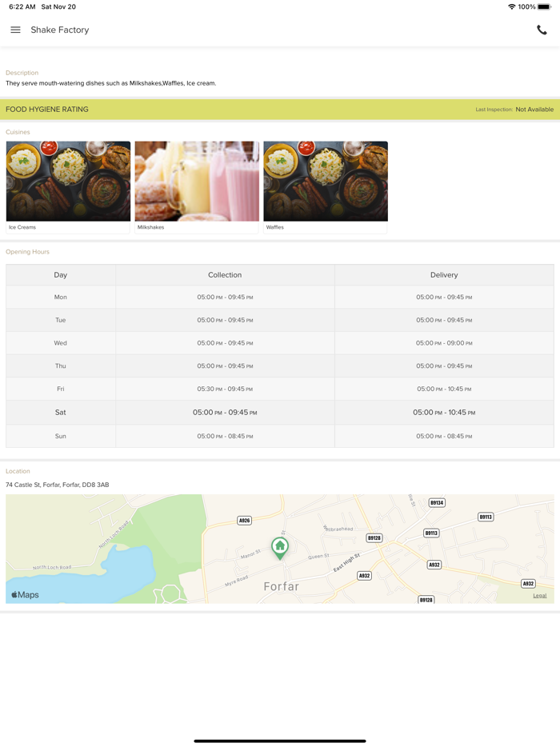560x747 pixels.
Task: Open the Ice Creams cuisine thumbnail
Action: 68,187
